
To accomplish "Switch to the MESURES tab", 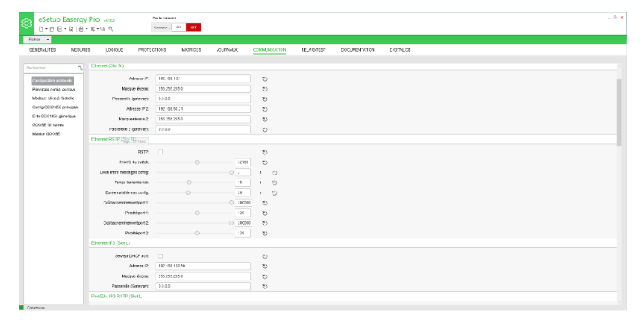I will tap(81, 50).
